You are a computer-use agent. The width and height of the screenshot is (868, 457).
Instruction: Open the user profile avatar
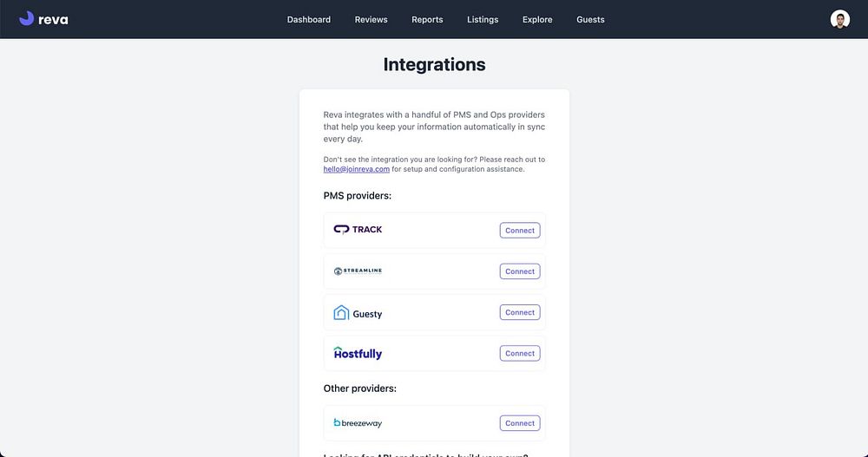click(x=839, y=19)
